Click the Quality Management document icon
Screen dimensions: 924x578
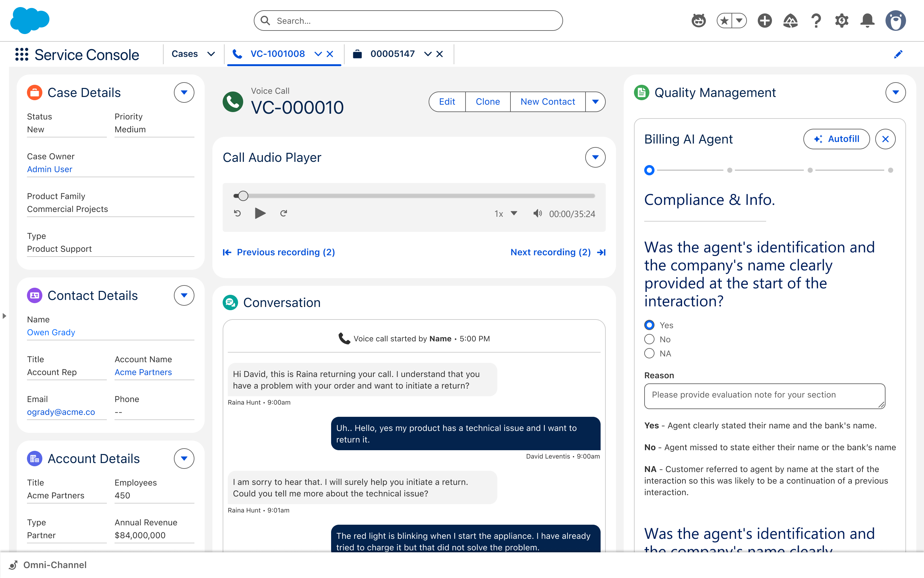pyautogui.click(x=641, y=92)
